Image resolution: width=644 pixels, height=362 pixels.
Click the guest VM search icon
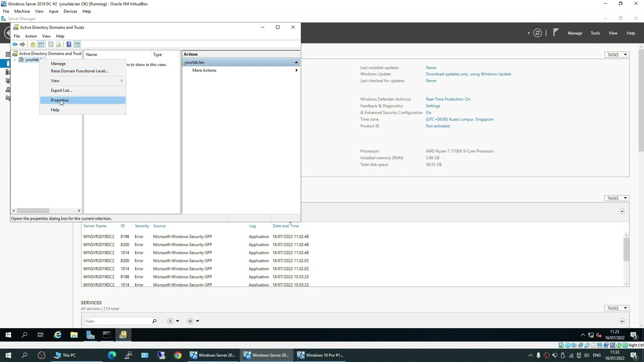[24, 335]
